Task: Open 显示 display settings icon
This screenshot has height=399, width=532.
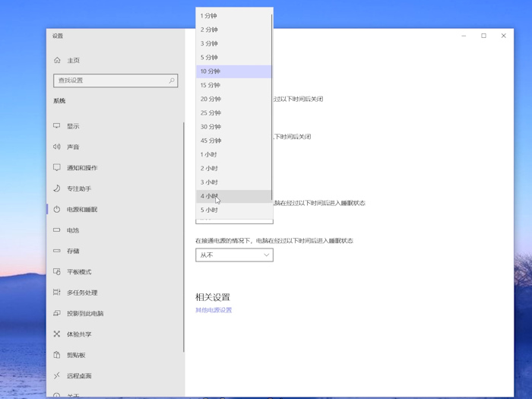Action: (x=57, y=126)
